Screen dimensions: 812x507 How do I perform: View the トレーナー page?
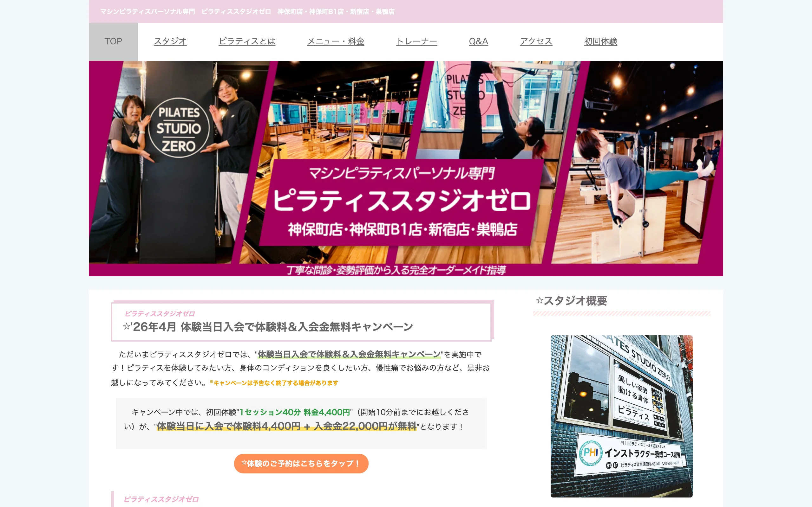point(417,41)
